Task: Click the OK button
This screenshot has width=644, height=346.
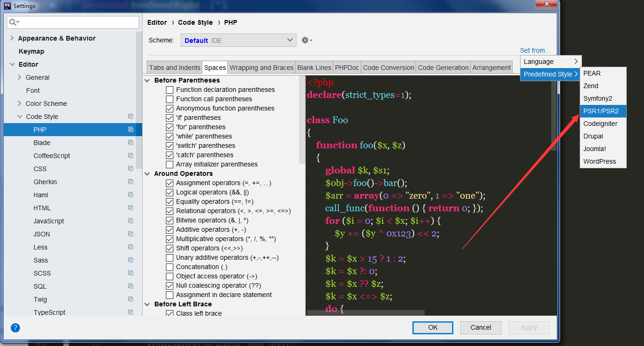Action: pyautogui.click(x=433, y=327)
